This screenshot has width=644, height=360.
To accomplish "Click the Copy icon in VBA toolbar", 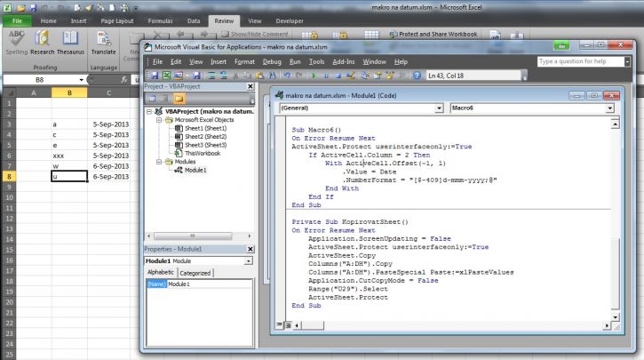I will tap(247, 76).
